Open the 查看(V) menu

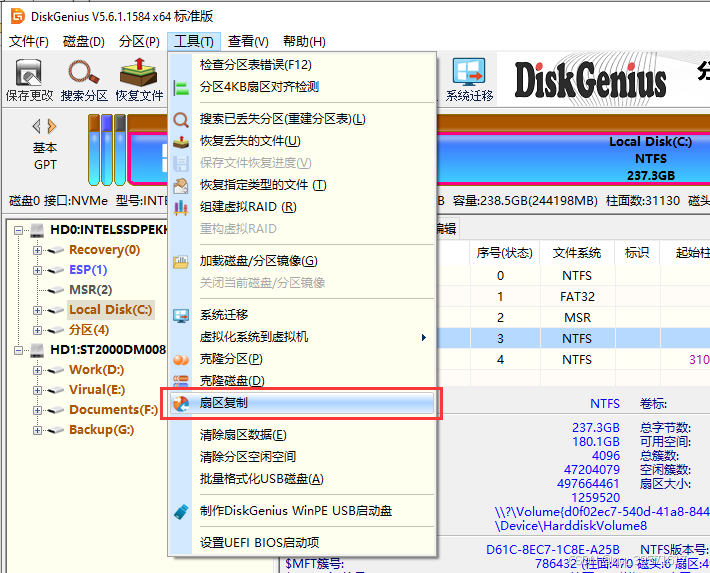point(248,42)
